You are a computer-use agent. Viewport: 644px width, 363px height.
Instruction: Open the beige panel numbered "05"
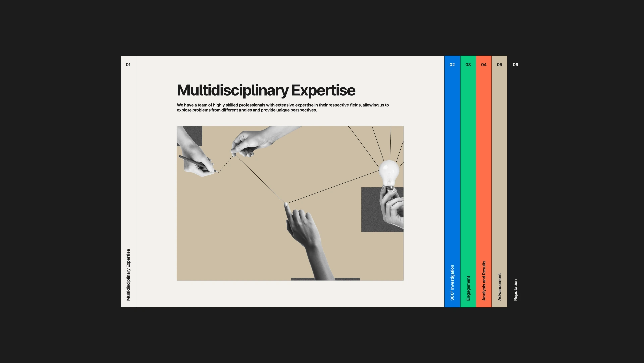pyautogui.click(x=499, y=65)
